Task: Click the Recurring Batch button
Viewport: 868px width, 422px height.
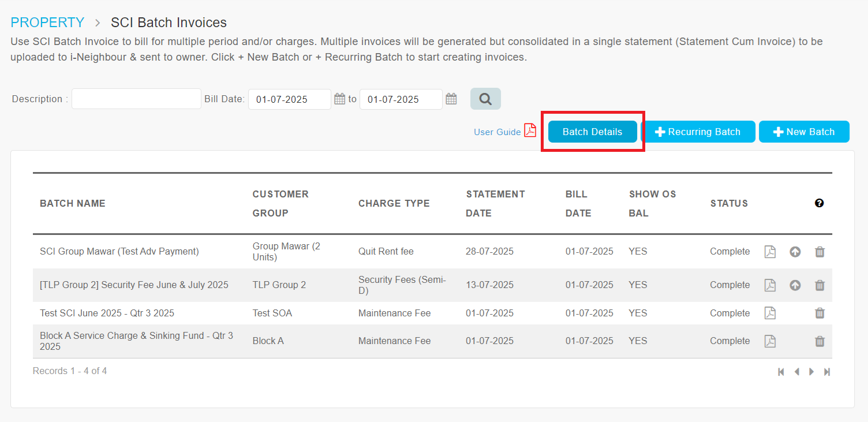Action: 698,132
